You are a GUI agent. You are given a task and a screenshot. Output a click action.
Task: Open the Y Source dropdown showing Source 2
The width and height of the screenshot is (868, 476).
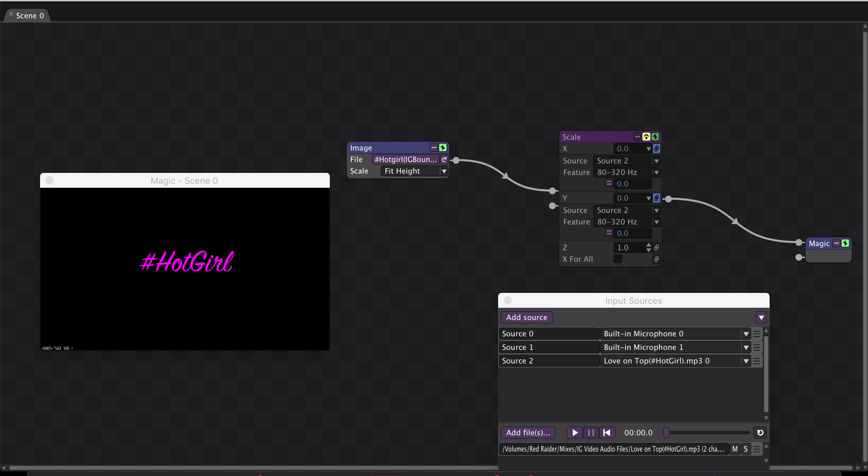point(626,210)
